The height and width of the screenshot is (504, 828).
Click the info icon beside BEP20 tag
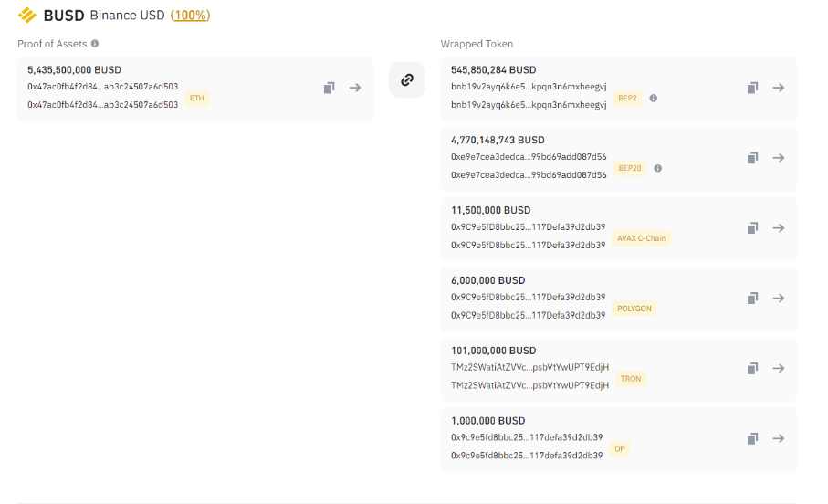[x=658, y=168]
